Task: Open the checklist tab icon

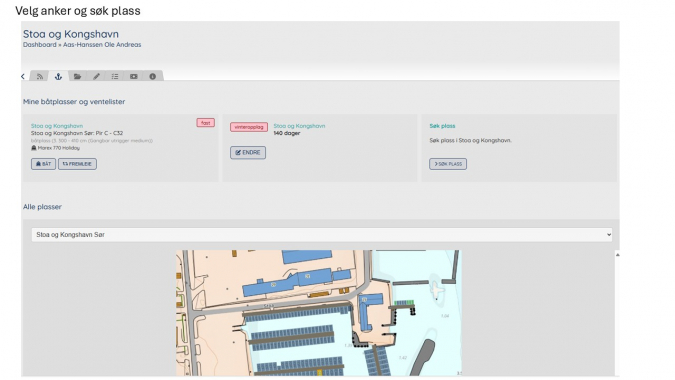Action: point(115,76)
